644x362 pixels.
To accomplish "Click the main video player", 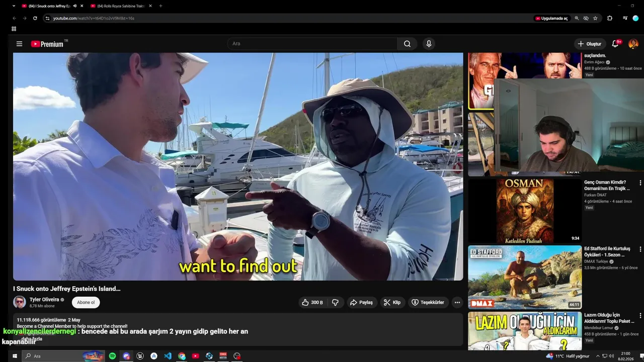I will (x=238, y=166).
